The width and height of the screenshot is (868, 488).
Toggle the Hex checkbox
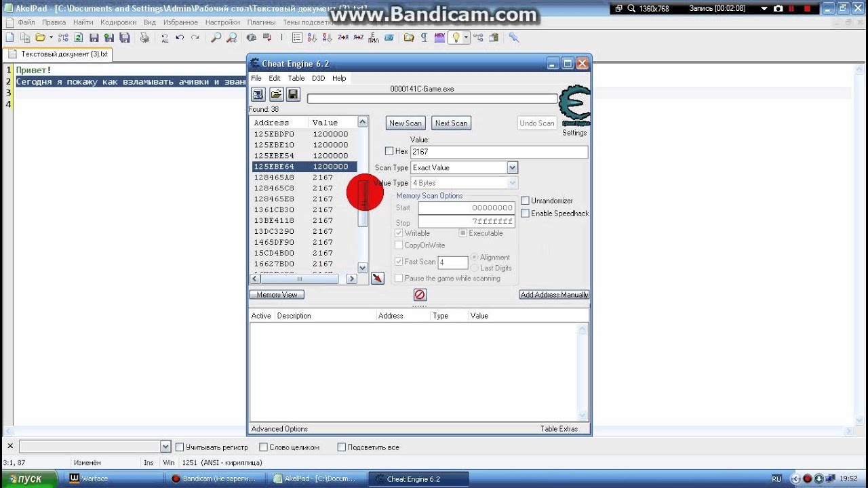tap(389, 151)
